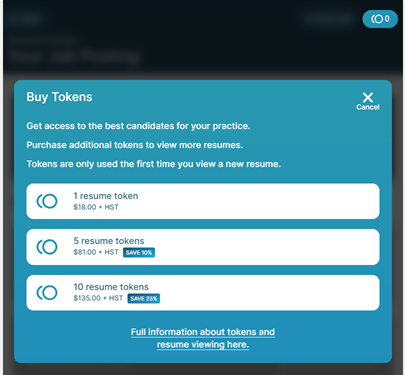Screen dimensions: 405x375
Task: Click the blurred page title behind the dialog
Action: pos(73,56)
